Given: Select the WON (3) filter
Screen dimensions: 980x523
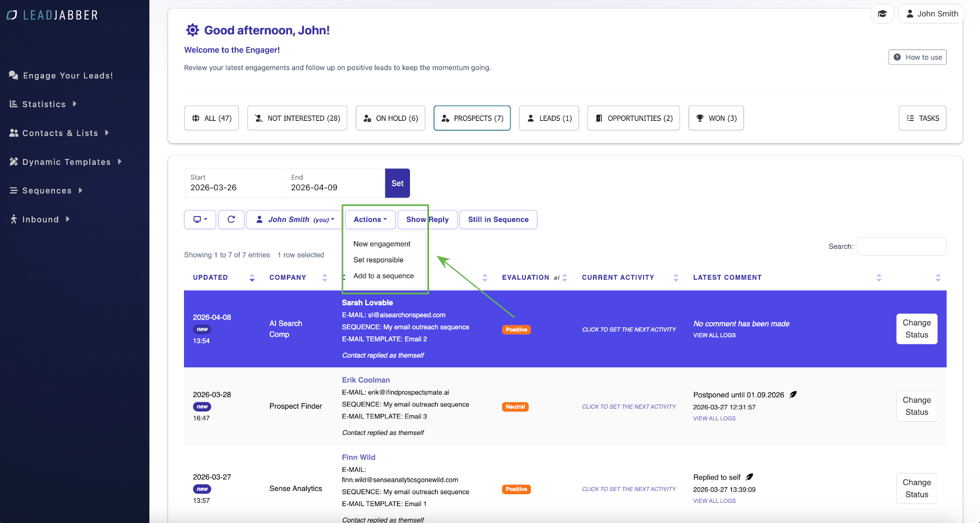Looking at the screenshot, I should (x=716, y=118).
